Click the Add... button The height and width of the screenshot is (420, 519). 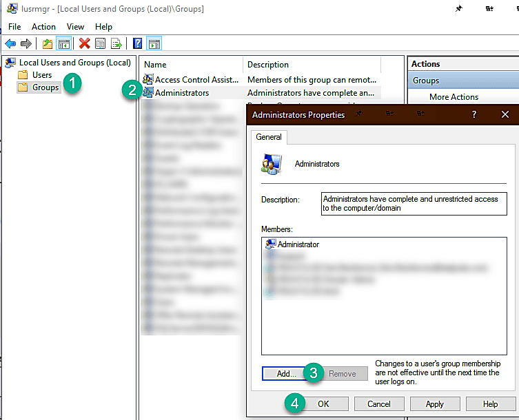(286, 374)
